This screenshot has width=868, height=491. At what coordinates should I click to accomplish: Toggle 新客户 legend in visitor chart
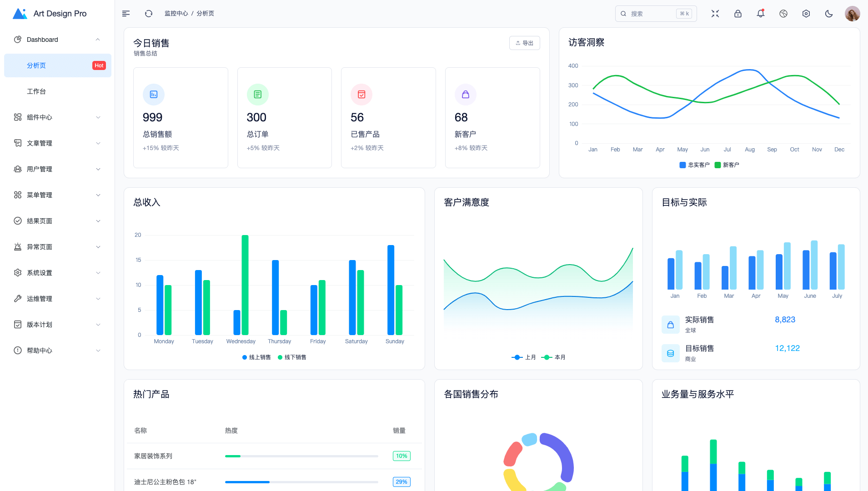[x=727, y=165]
